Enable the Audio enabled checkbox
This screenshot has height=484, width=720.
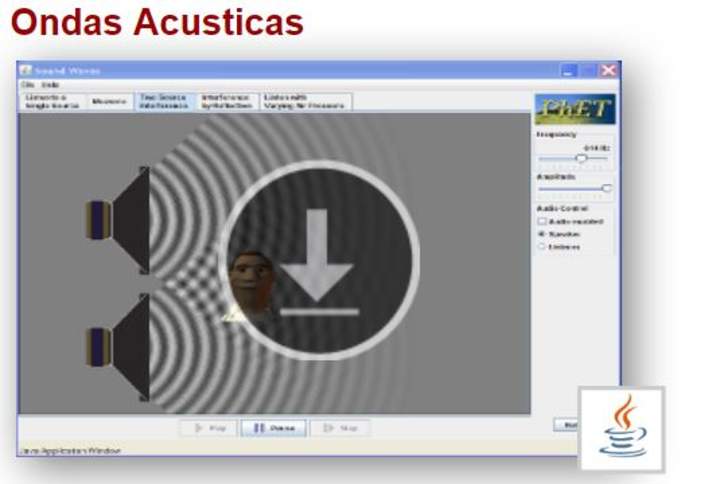542,221
